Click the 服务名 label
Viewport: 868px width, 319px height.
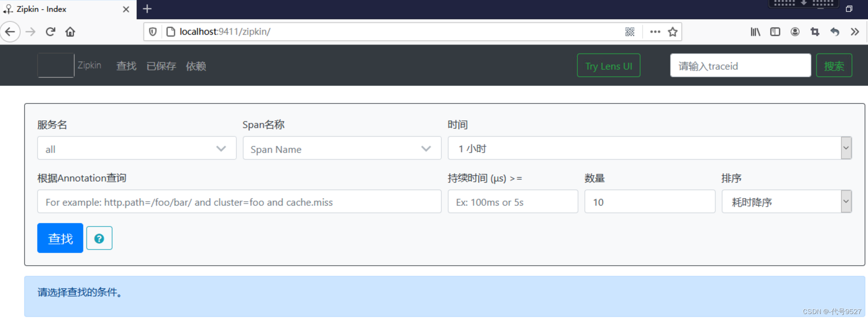click(52, 125)
